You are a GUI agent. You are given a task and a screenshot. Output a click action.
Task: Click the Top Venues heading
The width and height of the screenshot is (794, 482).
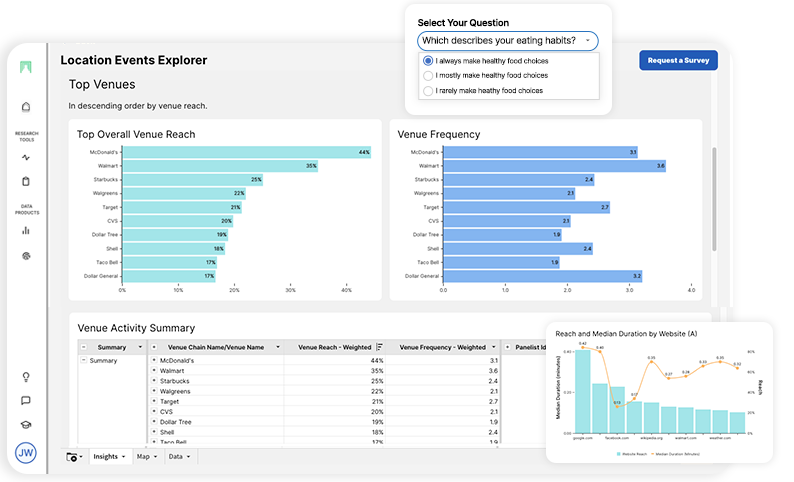click(102, 85)
